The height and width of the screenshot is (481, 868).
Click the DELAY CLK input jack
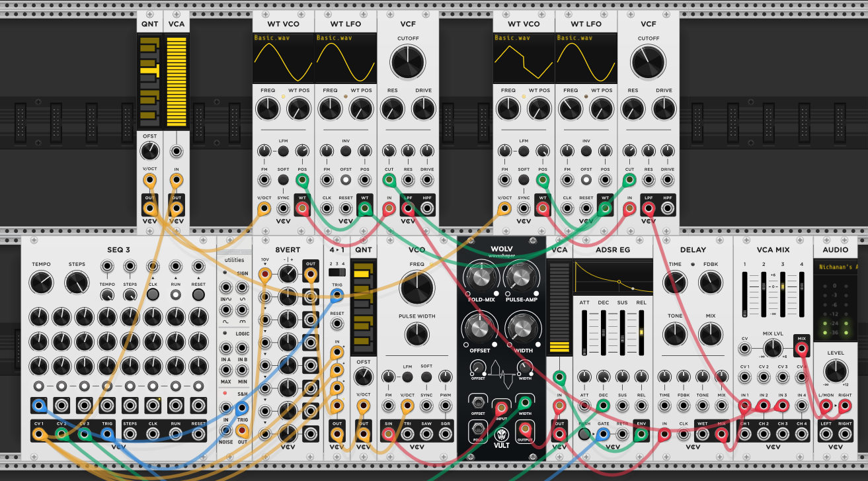tap(684, 434)
